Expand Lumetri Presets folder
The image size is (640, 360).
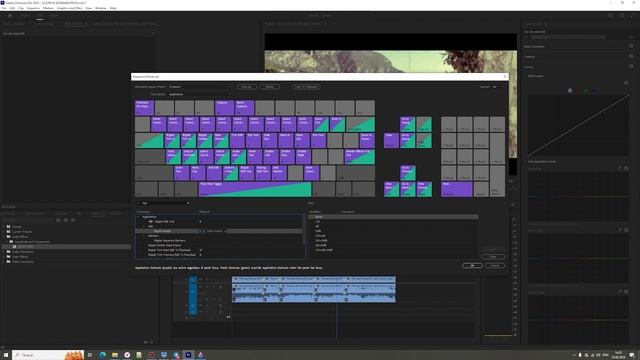[x=4, y=231]
